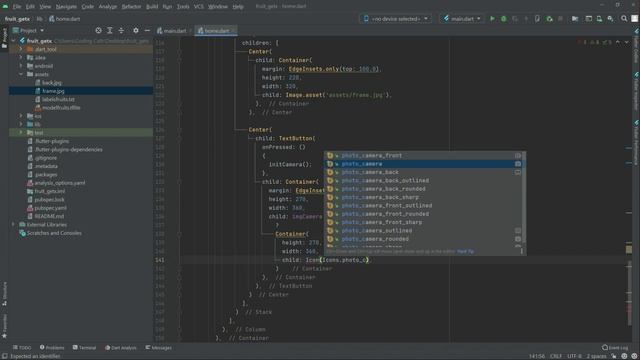Collapse the assets folder

point(21,74)
